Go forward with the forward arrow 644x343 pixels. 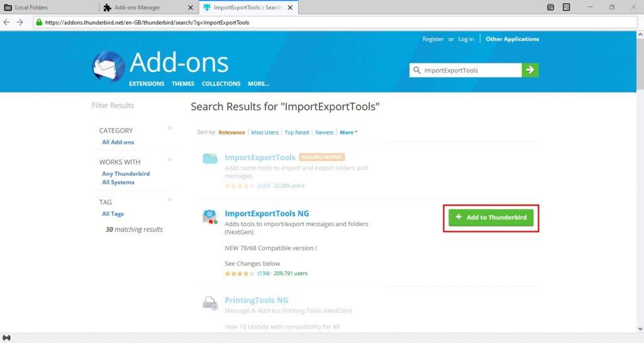click(19, 22)
